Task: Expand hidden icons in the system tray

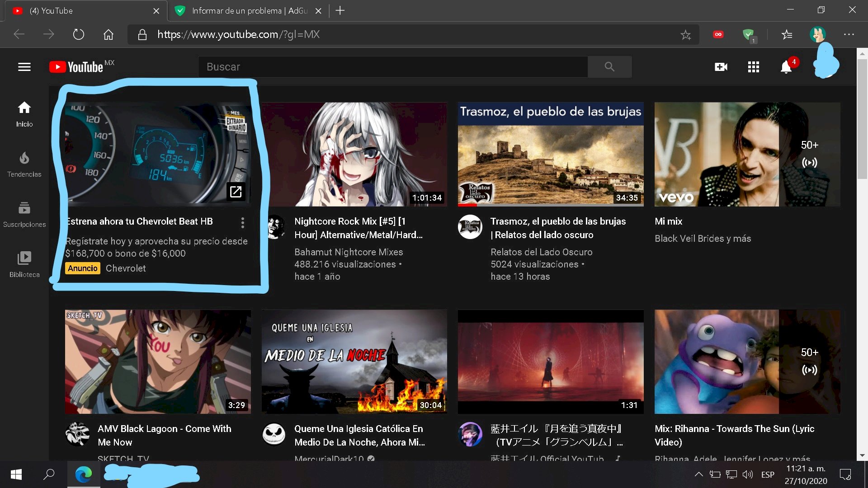Action: point(698,474)
